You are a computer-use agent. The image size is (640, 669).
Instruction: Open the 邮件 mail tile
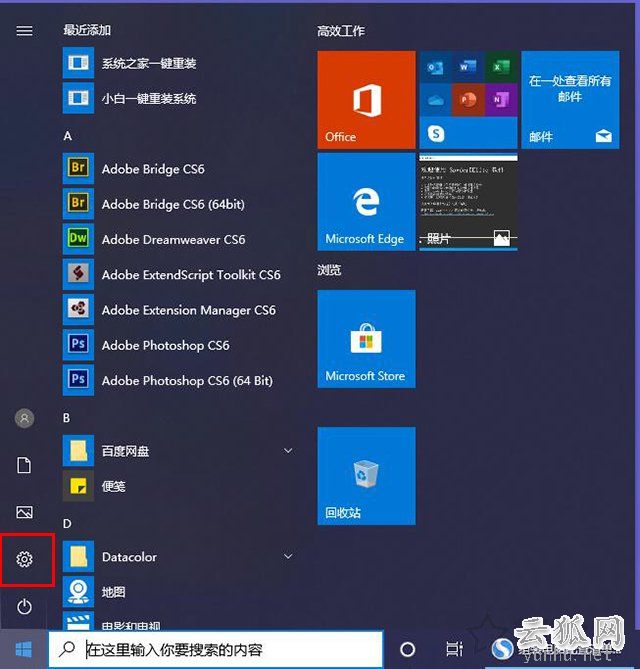tap(570, 99)
